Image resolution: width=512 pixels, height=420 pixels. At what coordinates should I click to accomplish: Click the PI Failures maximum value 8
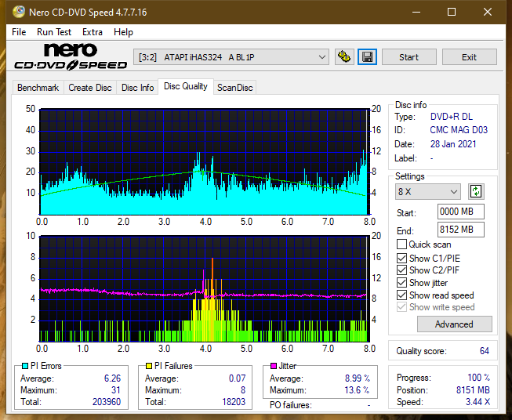click(243, 390)
